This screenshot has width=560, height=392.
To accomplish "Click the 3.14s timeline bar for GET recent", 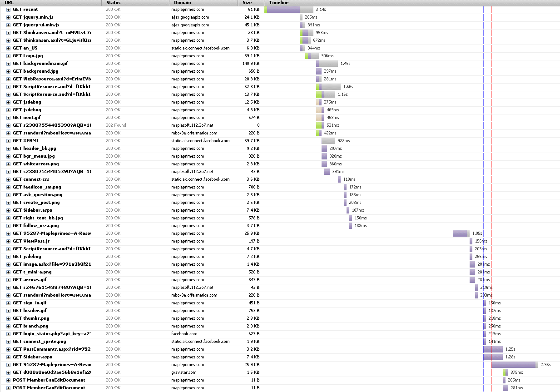I will point(288,10).
